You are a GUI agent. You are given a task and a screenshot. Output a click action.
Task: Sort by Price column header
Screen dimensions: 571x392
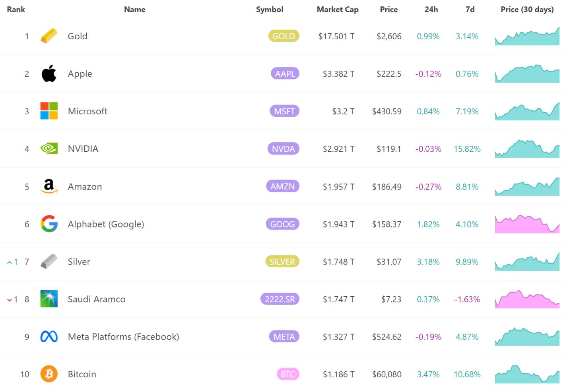[389, 10]
